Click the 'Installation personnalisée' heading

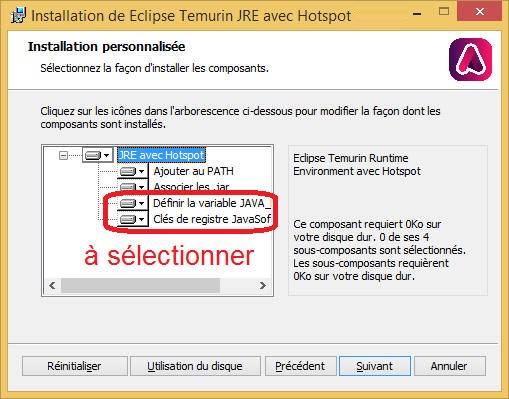pyautogui.click(x=106, y=47)
